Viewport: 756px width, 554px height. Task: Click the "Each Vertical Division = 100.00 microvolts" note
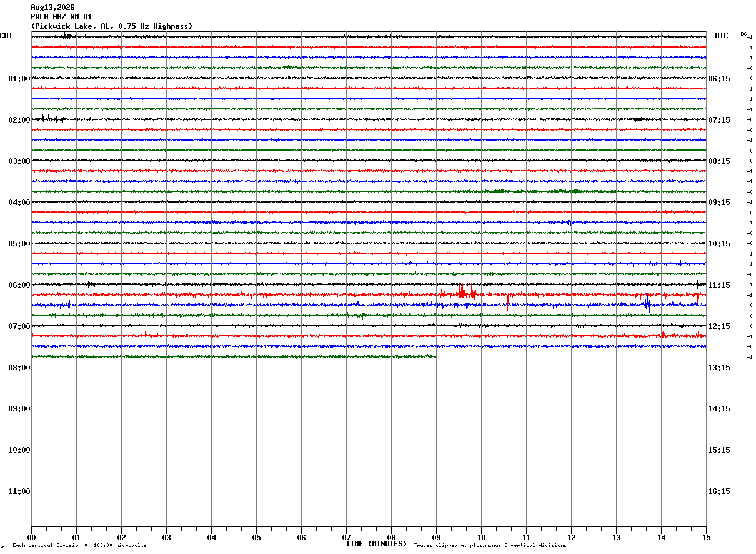click(x=79, y=546)
